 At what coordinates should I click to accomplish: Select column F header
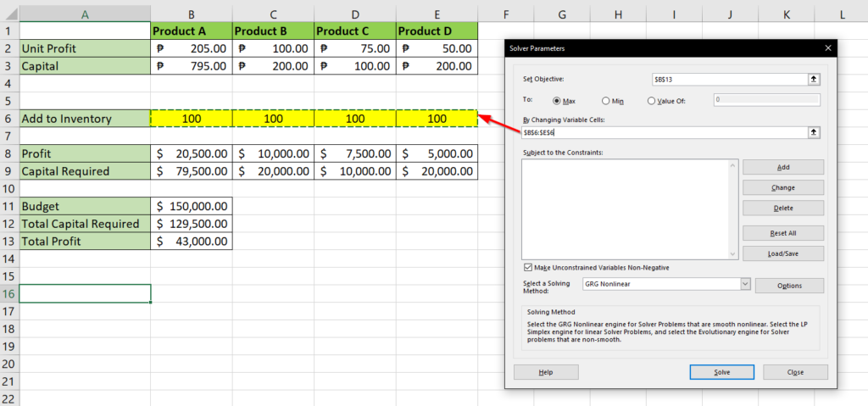tap(505, 14)
